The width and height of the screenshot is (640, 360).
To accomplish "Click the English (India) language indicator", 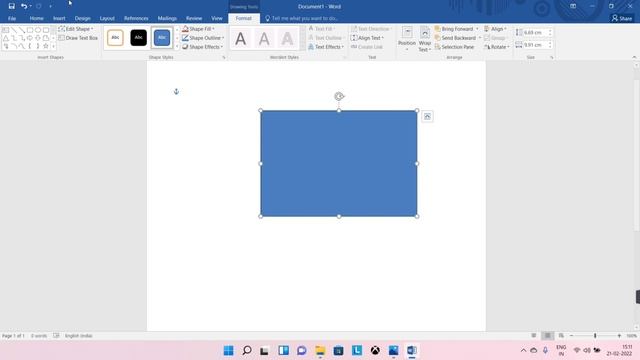I will (78, 336).
